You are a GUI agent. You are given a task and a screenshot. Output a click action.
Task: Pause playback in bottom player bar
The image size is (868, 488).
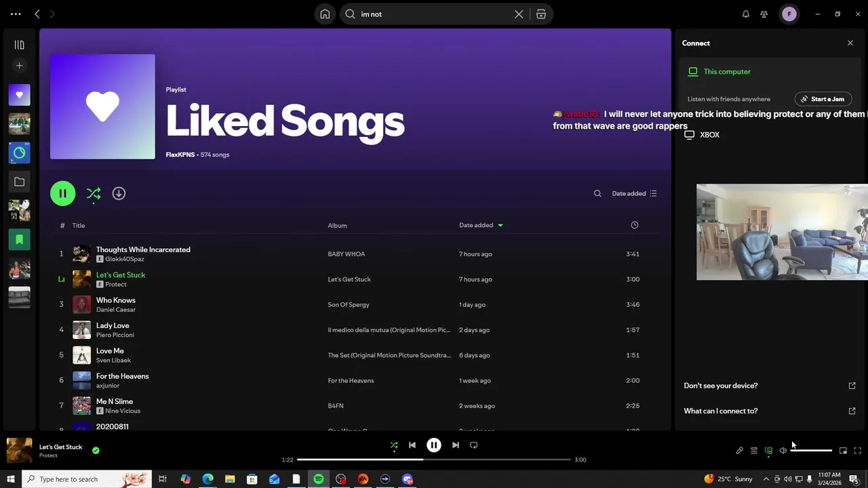click(434, 445)
